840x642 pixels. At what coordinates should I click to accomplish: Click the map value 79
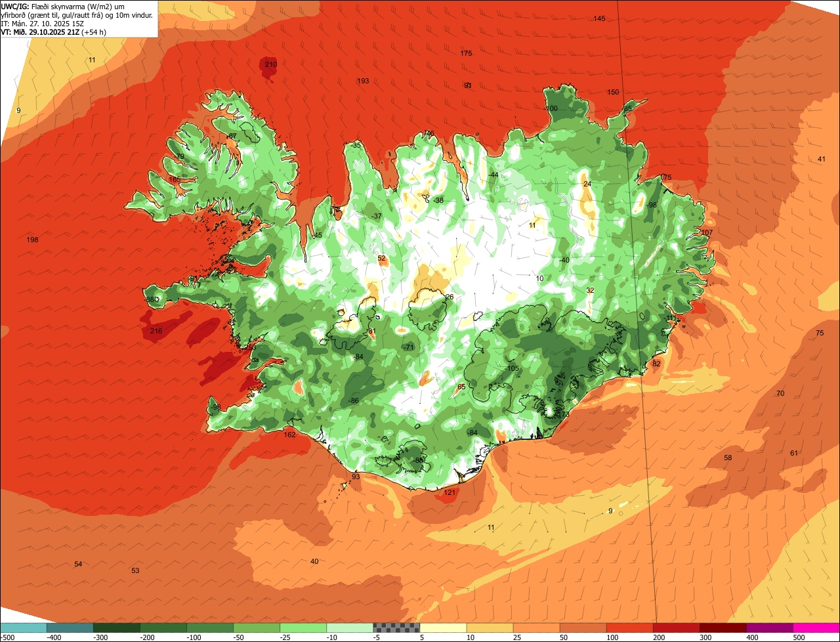(x=180, y=156)
